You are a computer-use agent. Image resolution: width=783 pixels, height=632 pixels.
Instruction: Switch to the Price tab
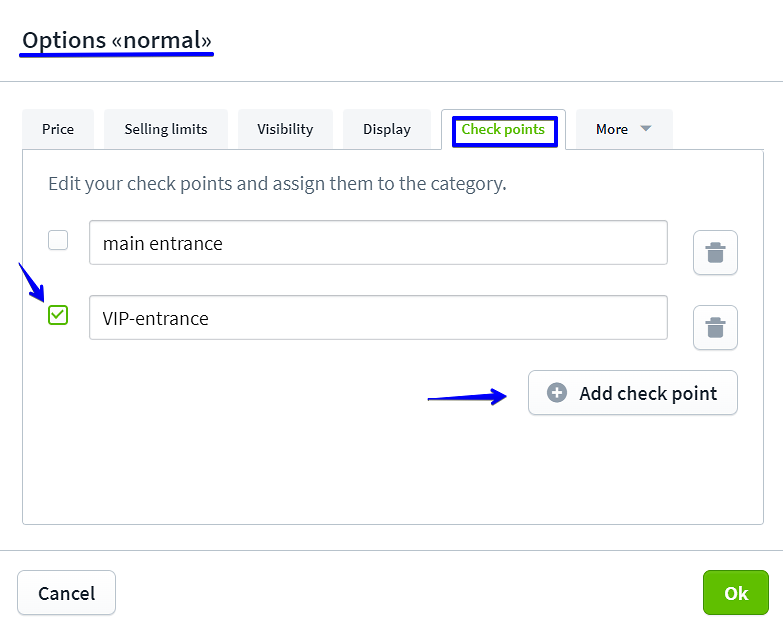(58, 129)
